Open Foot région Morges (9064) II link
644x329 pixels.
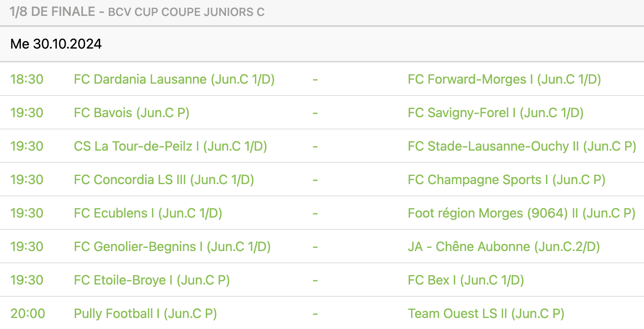521,213
